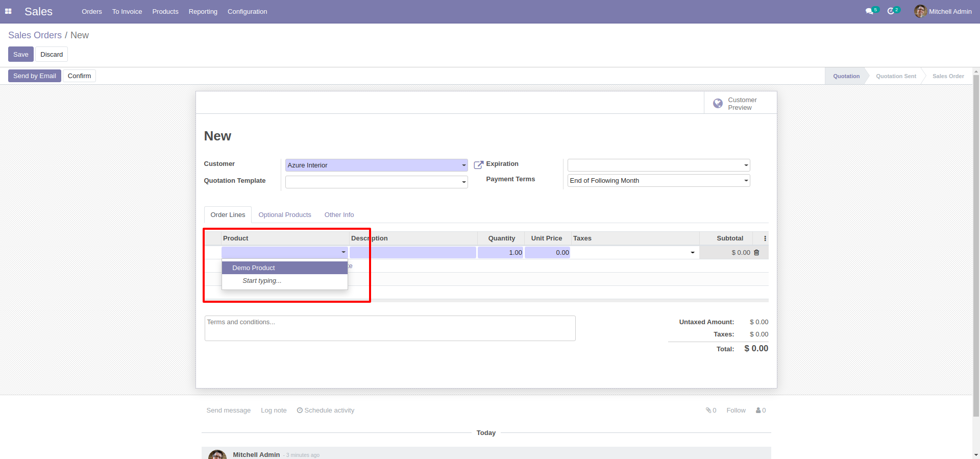Click the Unit Price field
Image resolution: width=980 pixels, height=459 pixels.
point(547,252)
